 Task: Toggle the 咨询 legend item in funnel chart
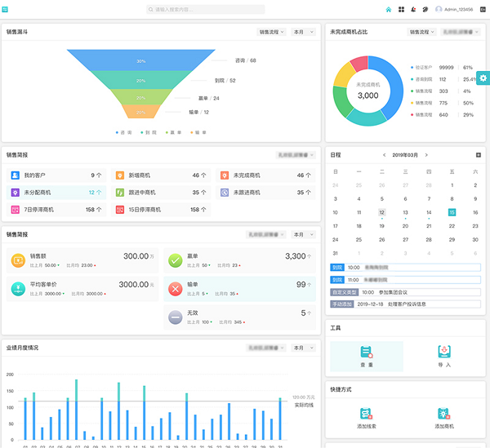pyautogui.click(x=124, y=131)
